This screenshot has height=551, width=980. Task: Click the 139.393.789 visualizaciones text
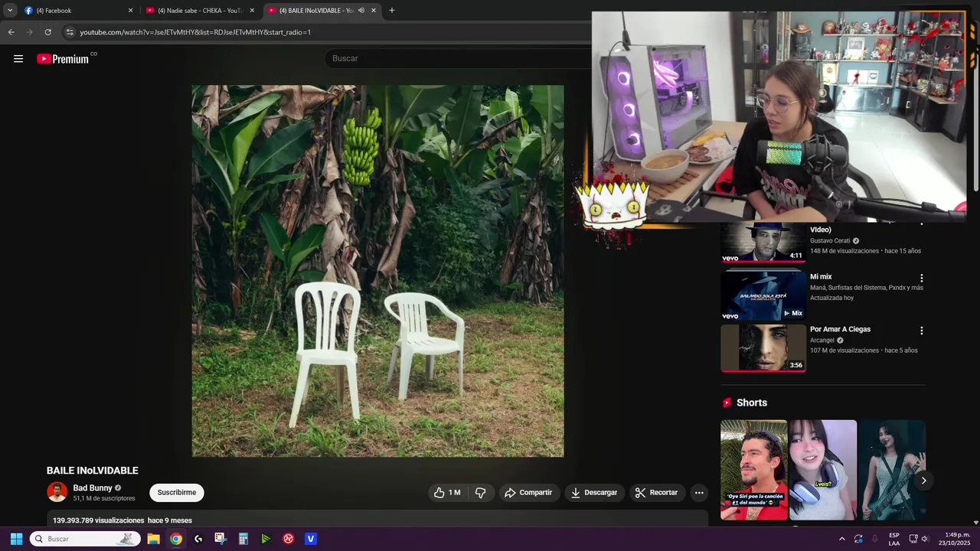tap(98, 520)
